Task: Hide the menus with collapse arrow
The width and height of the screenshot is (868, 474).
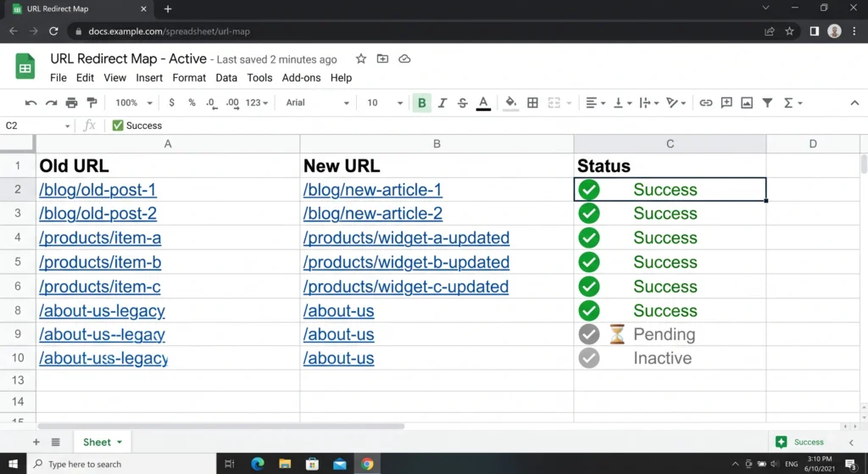Action: tap(854, 103)
